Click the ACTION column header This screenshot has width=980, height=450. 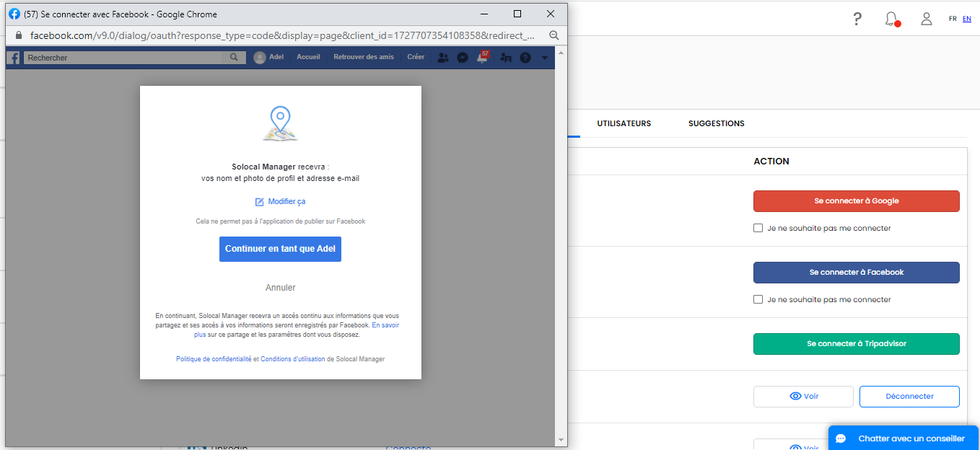[x=771, y=162]
